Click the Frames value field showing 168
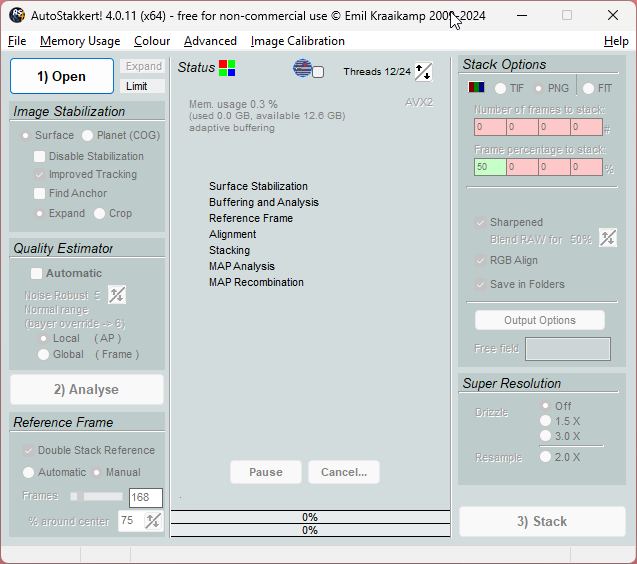 [x=146, y=497]
